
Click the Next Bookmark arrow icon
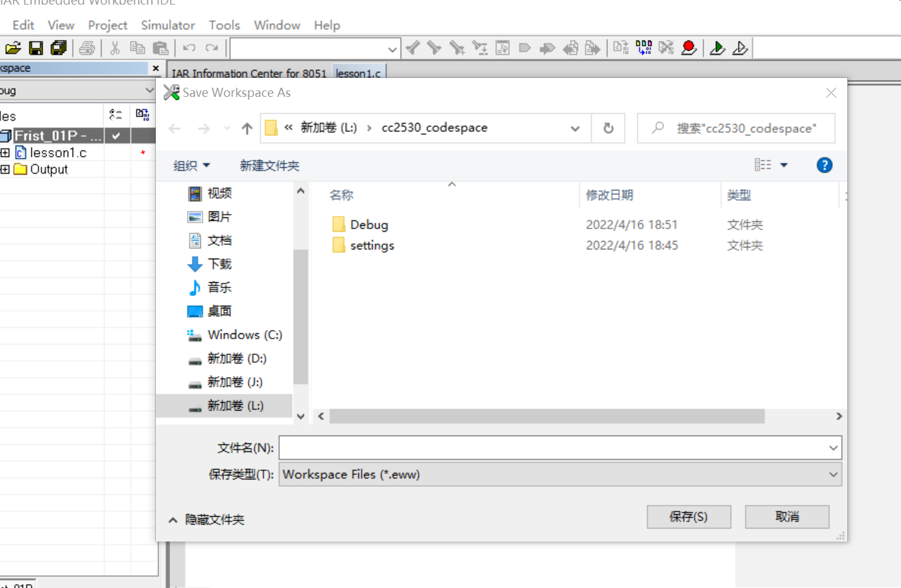click(547, 48)
